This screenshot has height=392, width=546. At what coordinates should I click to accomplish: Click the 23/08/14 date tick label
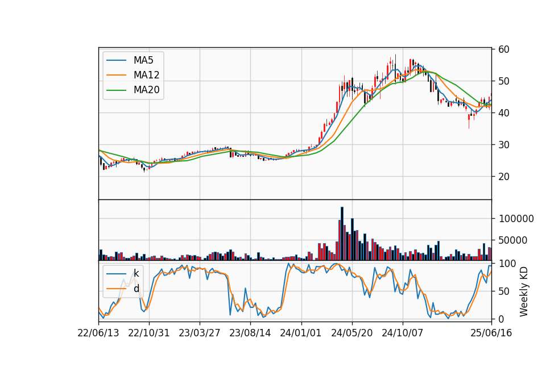pos(250,333)
